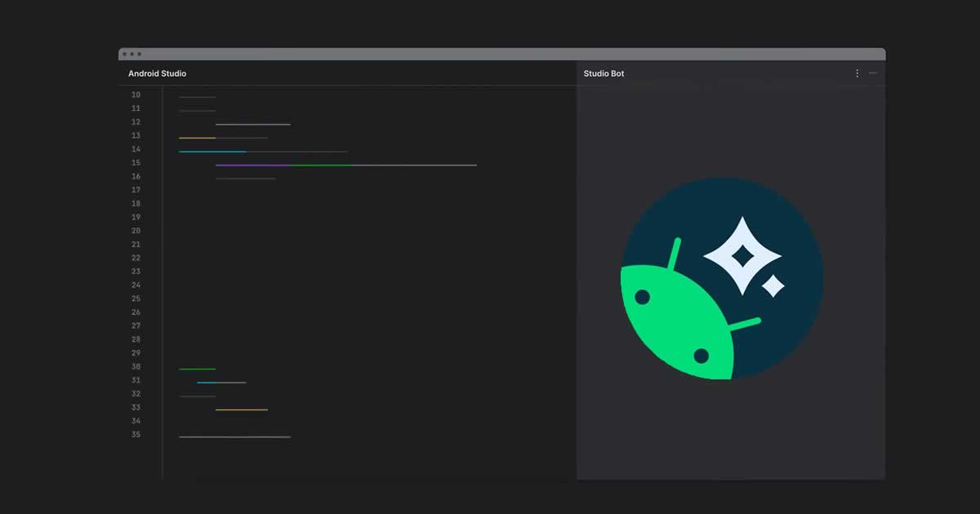This screenshot has width=980, height=514.
Task: Click line number 30 in the gutter
Action: (x=136, y=366)
